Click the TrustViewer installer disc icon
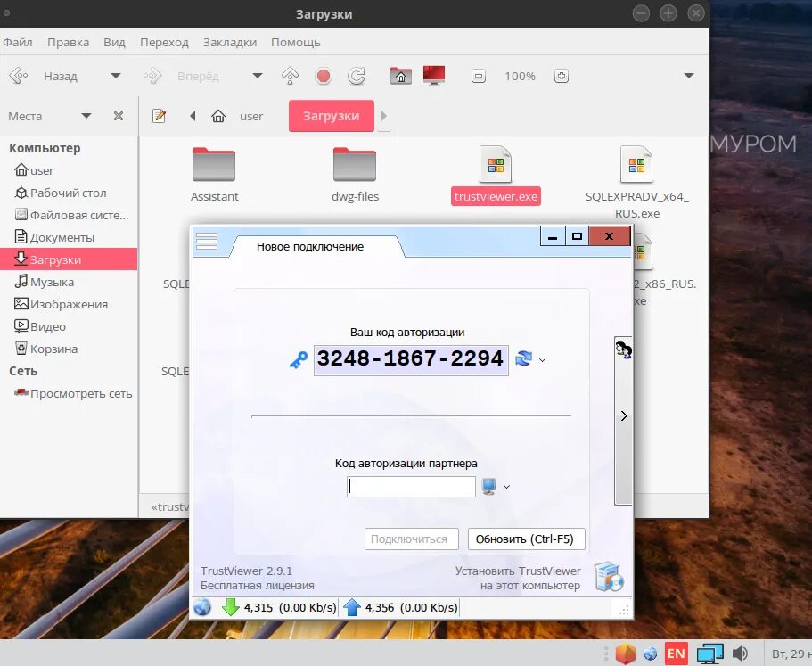The width and height of the screenshot is (812, 666). point(609,577)
